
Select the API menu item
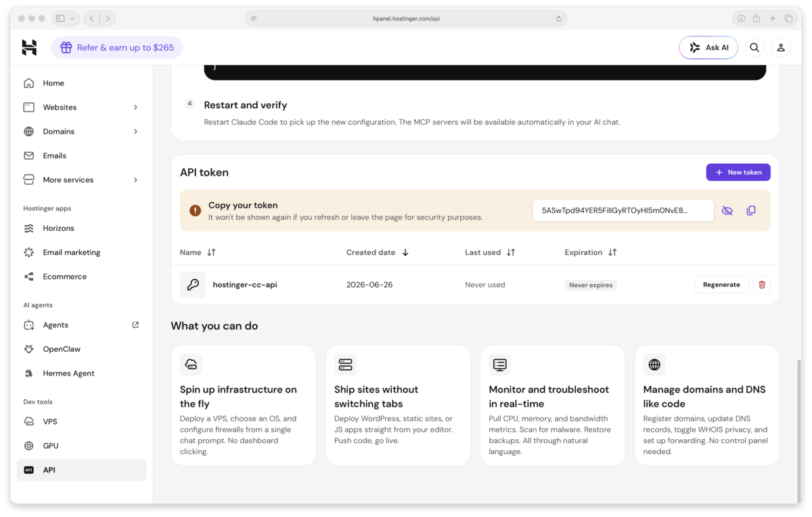81,470
